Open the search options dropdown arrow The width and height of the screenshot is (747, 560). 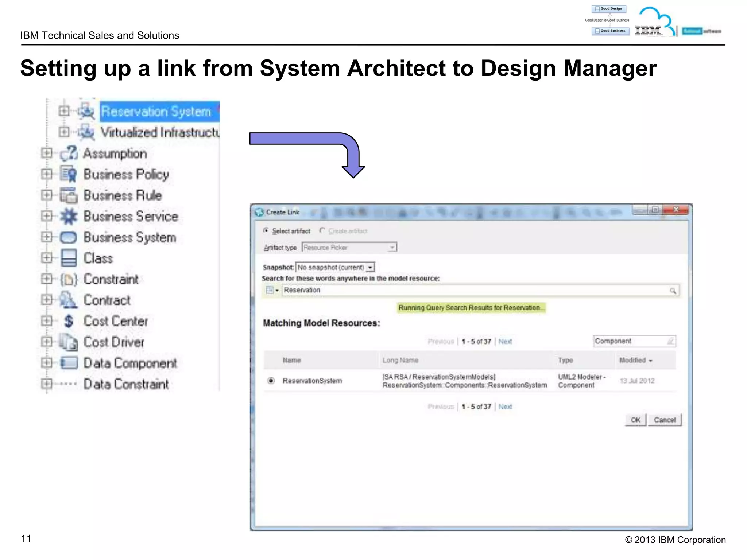click(277, 291)
